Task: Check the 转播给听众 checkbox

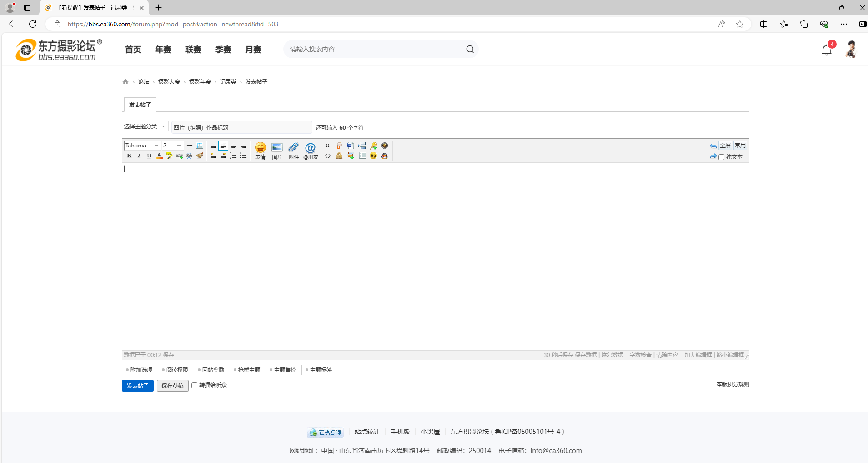Action: point(195,386)
